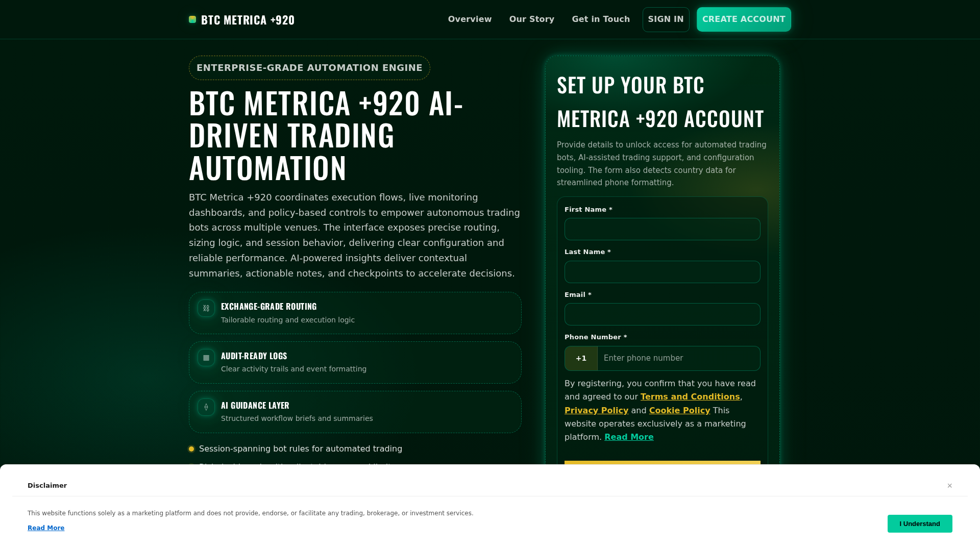The image size is (980, 551).
Task: Click the CREATE ACCOUNT button
Action: [744, 19]
